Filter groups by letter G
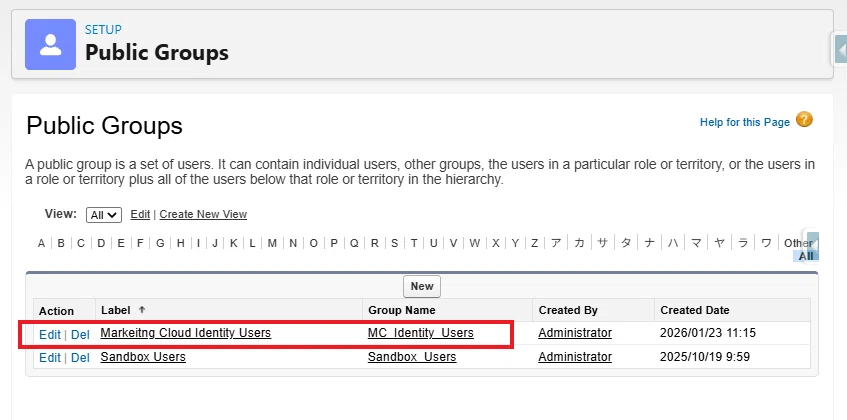Image resolution: width=847 pixels, height=420 pixels. tap(160, 243)
